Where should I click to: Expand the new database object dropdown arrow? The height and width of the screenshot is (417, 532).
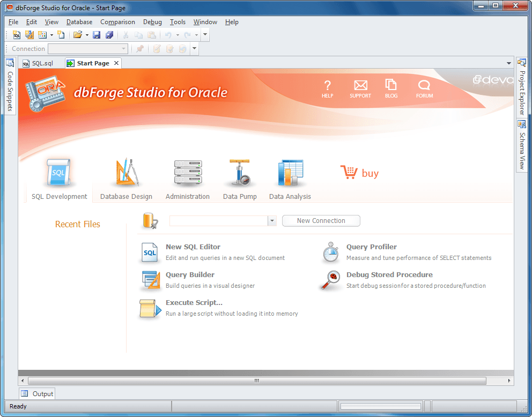coord(51,35)
